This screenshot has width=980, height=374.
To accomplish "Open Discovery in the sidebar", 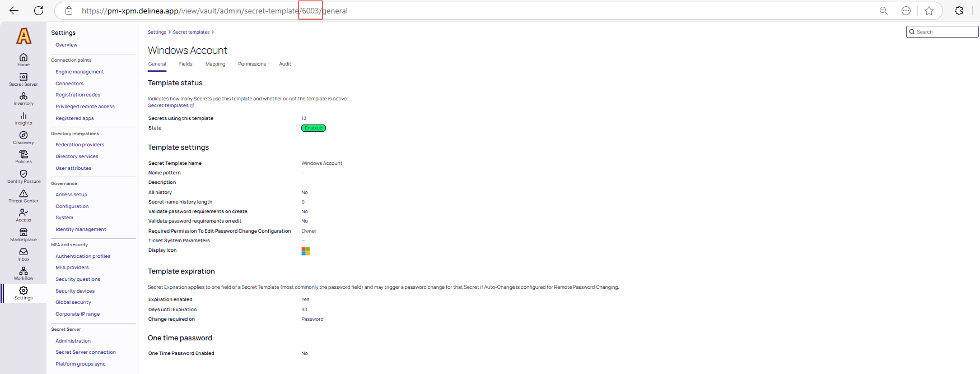I will (24, 137).
